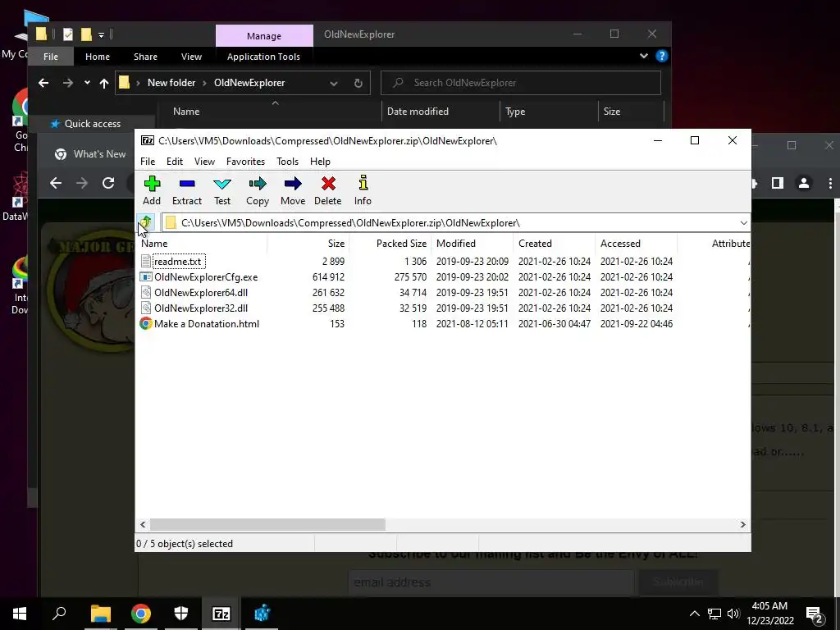Image resolution: width=840 pixels, height=630 pixels.
Task: Click right arrow of 7-Zip horizontal scrollbar
Action: 742,524
